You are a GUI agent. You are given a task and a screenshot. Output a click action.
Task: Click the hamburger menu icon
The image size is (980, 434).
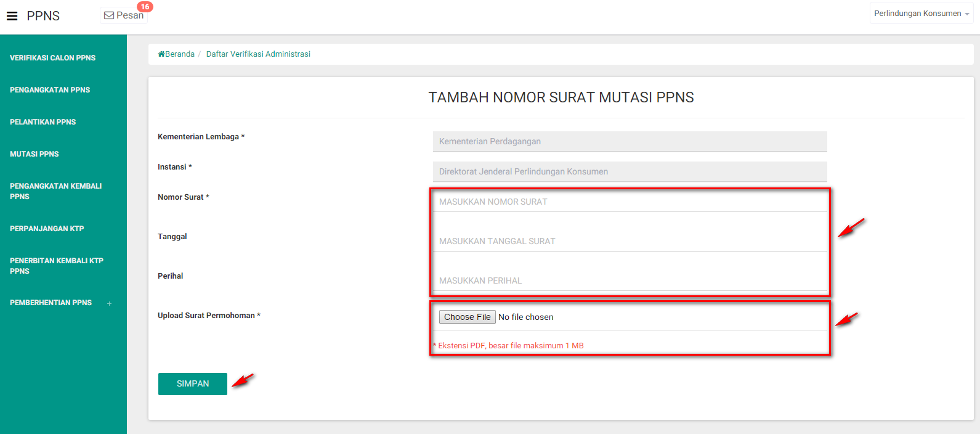click(12, 16)
